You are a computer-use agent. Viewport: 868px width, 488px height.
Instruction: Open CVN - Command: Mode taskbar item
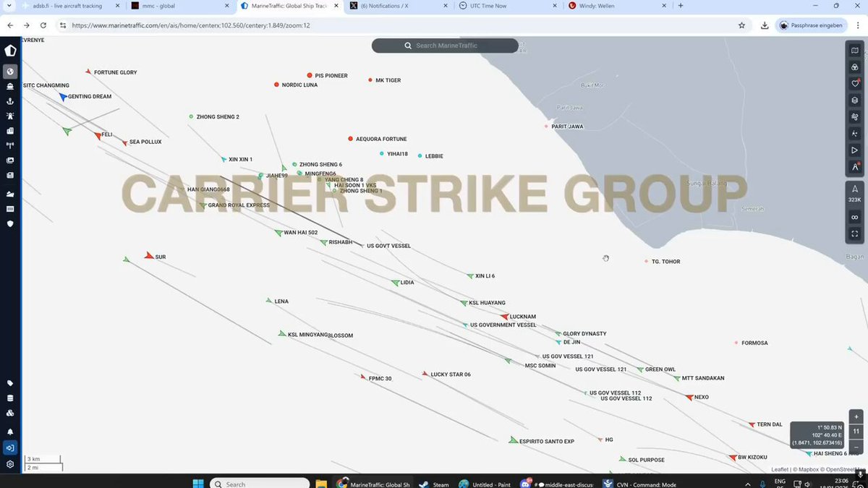(x=640, y=484)
